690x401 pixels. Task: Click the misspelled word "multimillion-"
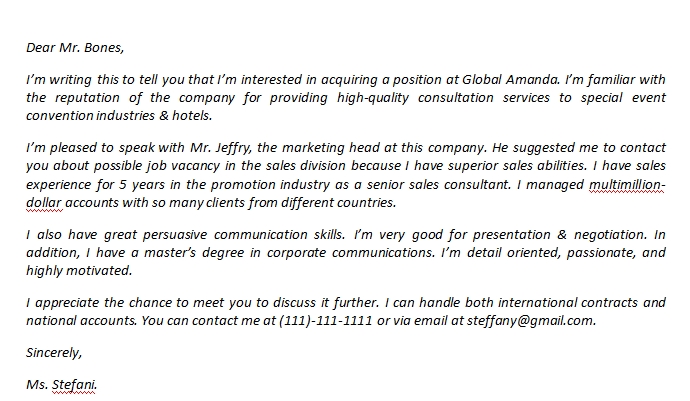[x=627, y=184]
